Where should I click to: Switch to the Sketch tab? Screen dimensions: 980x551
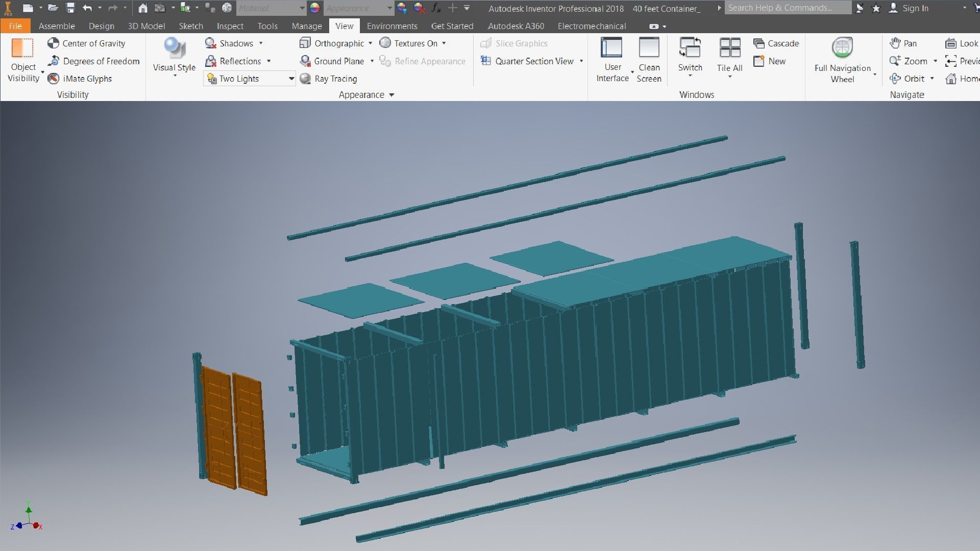coord(191,26)
